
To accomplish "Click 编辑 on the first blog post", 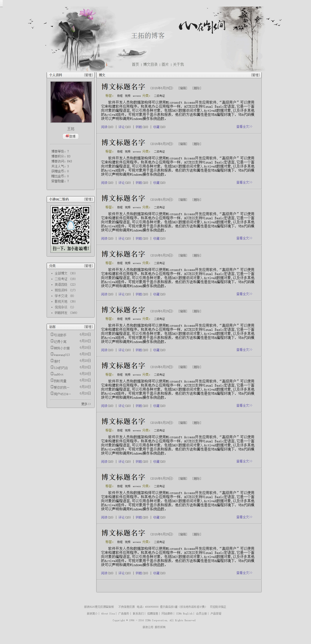I will (x=183, y=88).
